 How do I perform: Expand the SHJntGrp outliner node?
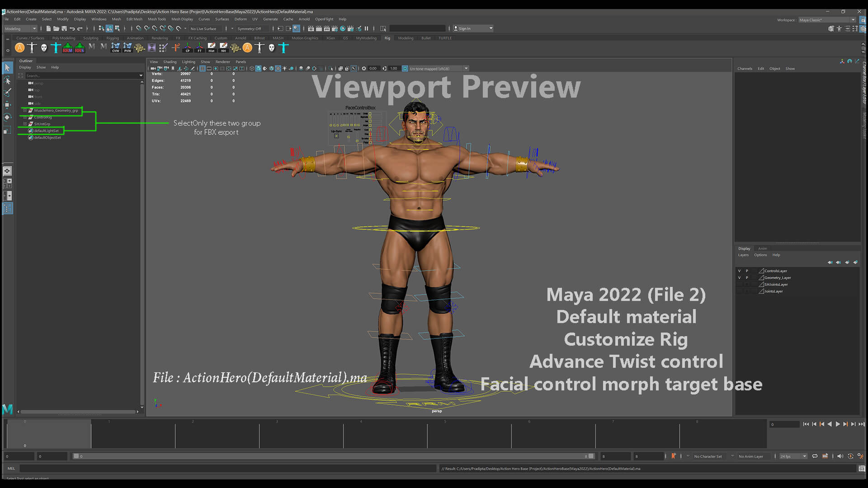(x=25, y=124)
